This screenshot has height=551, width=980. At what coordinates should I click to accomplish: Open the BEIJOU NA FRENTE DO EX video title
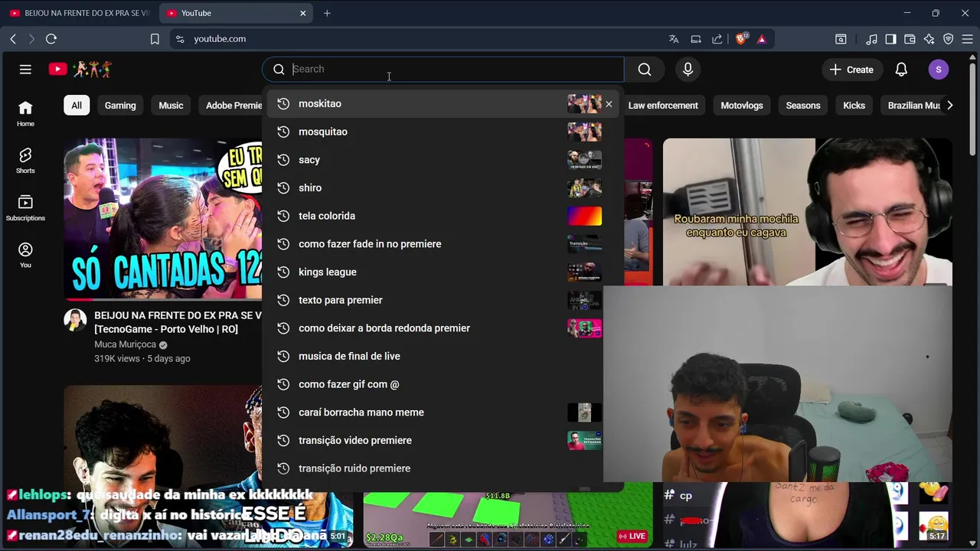(x=178, y=322)
